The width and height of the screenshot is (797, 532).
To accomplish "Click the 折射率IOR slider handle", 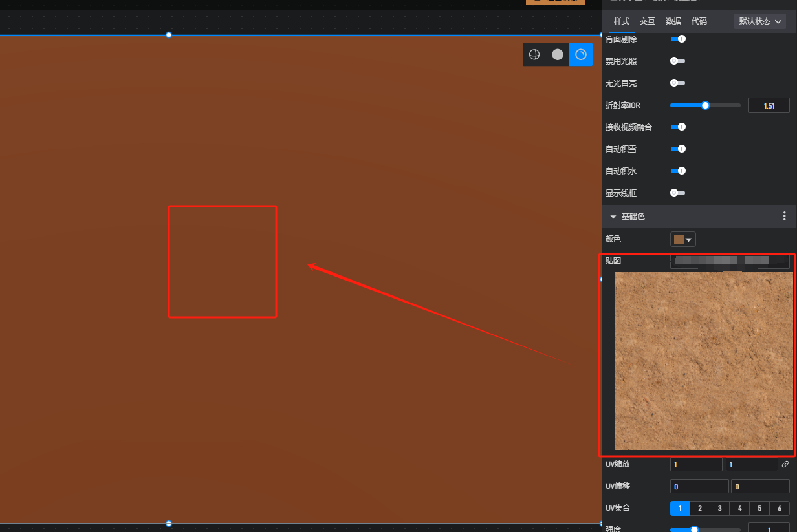I will click(705, 105).
